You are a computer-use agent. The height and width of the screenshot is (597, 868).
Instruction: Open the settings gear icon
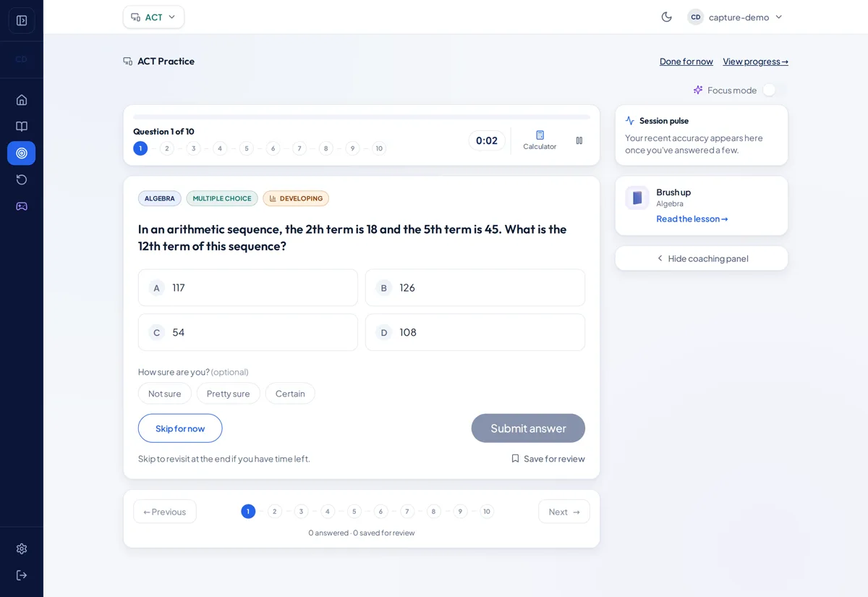tap(22, 549)
